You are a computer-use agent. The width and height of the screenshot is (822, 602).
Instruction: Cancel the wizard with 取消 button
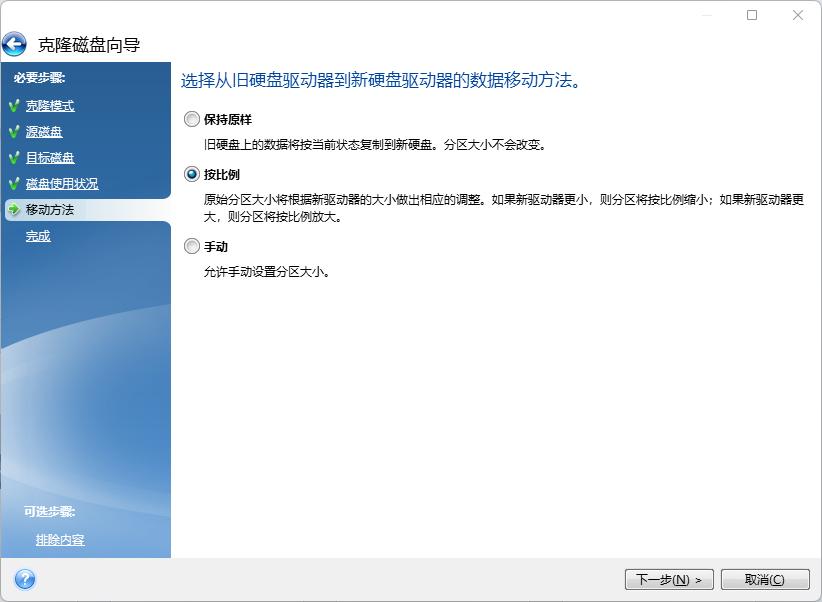(x=764, y=579)
